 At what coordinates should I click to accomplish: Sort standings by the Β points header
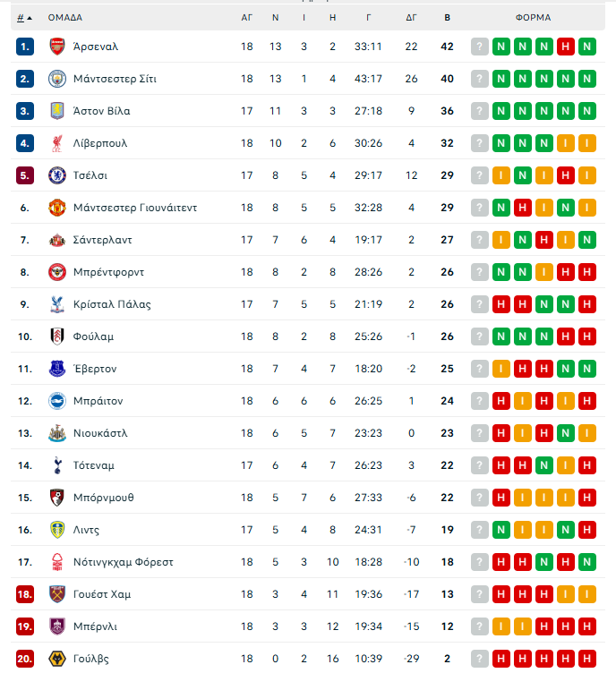pos(448,17)
